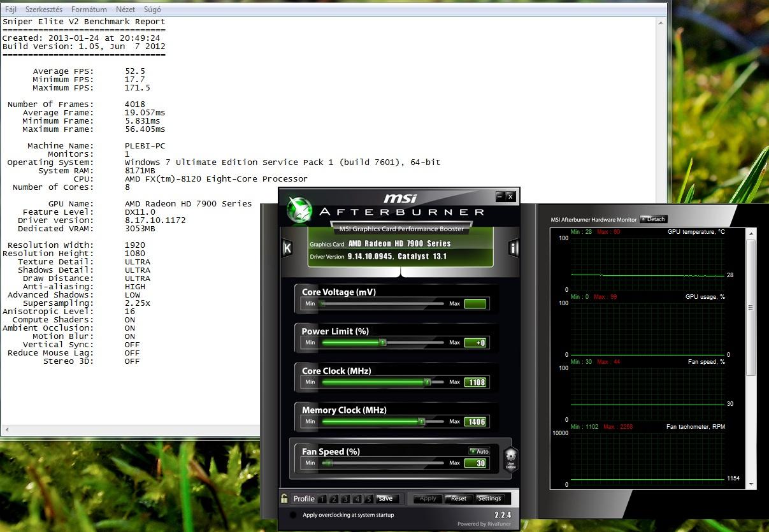Select profile slot 1
769x532 pixels.
tap(322, 499)
